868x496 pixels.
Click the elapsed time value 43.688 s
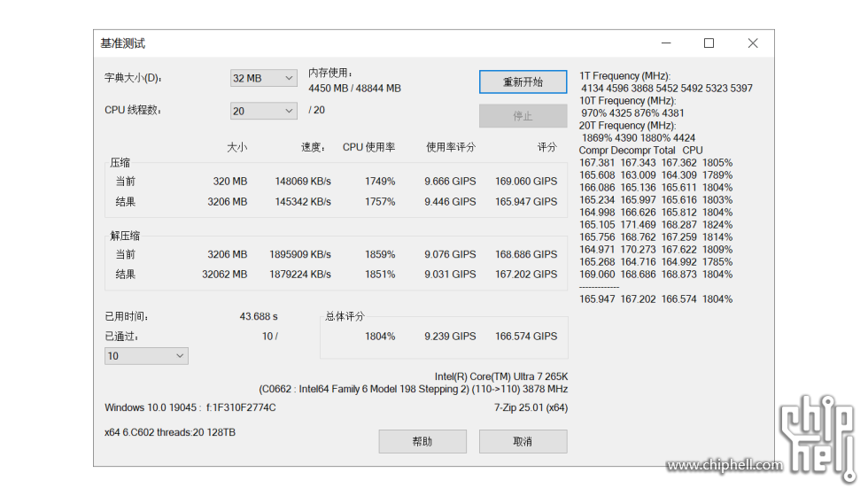259,316
